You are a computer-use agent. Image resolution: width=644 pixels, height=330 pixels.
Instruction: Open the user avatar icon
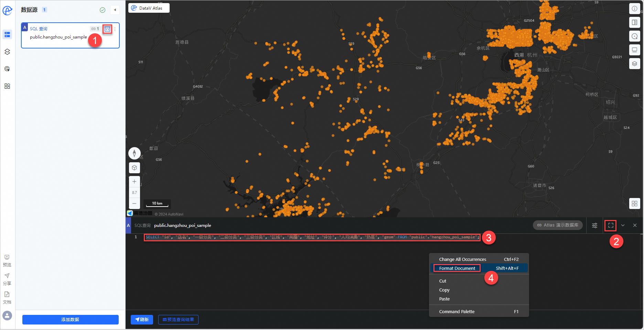tap(7, 315)
